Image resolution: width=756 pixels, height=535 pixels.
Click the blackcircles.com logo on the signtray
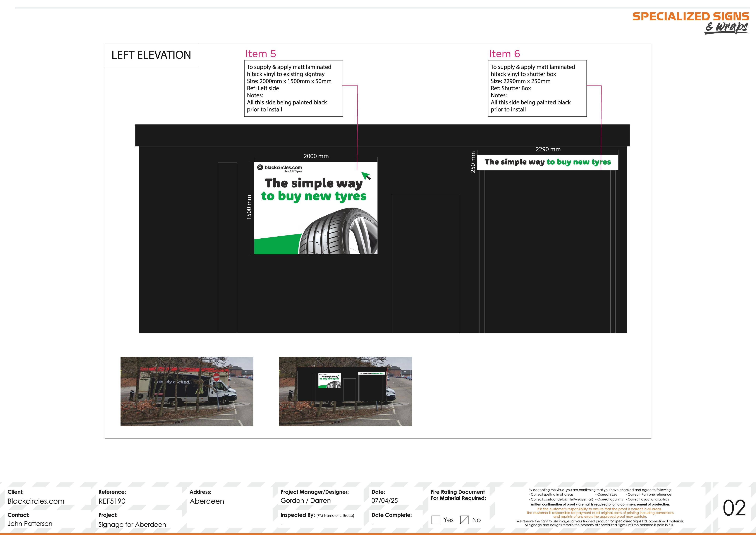coord(280,168)
